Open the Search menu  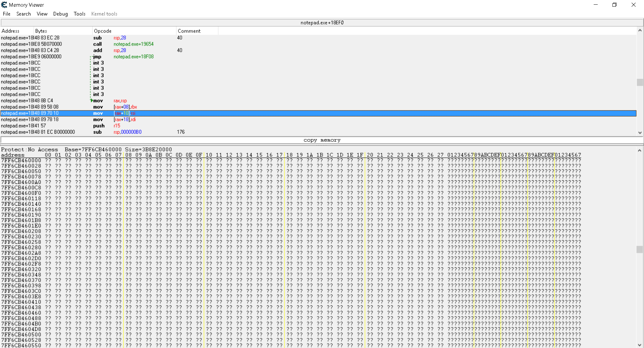point(23,14)
